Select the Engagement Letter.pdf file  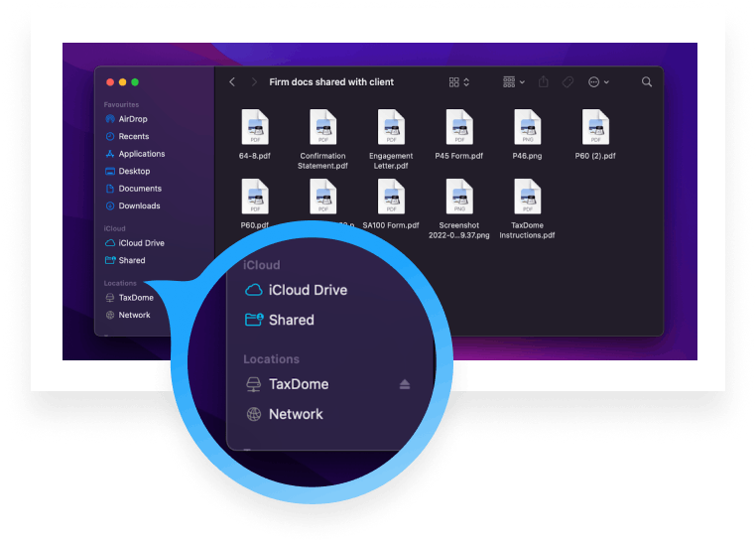(391, 128)
